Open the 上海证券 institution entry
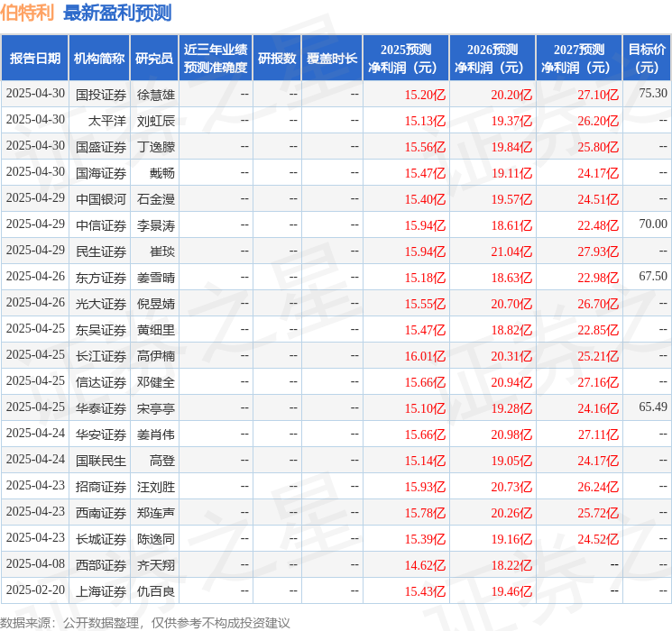 point(101,591)
